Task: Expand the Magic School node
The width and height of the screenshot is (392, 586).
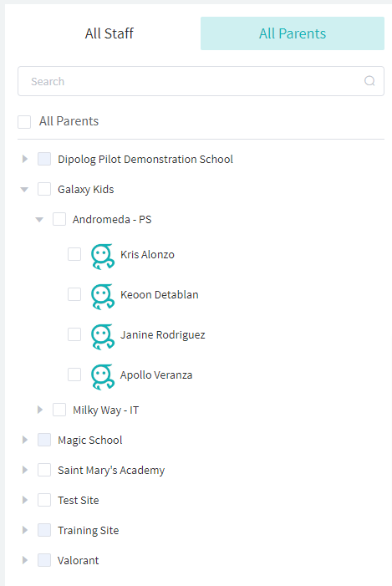Action: [x=25, y=440]
